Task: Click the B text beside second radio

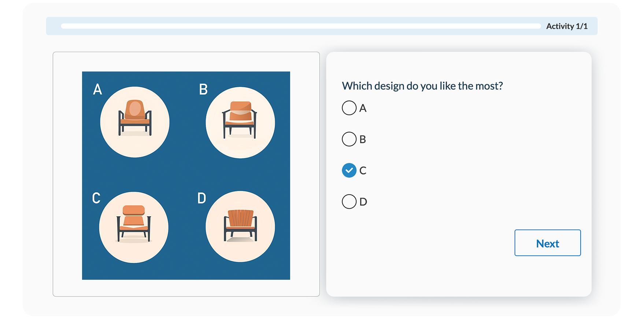Action: tap(363, 139)
